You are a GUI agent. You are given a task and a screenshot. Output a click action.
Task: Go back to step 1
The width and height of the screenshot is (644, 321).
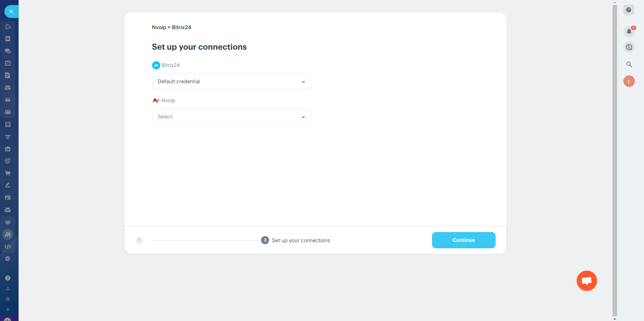point(139,240)
